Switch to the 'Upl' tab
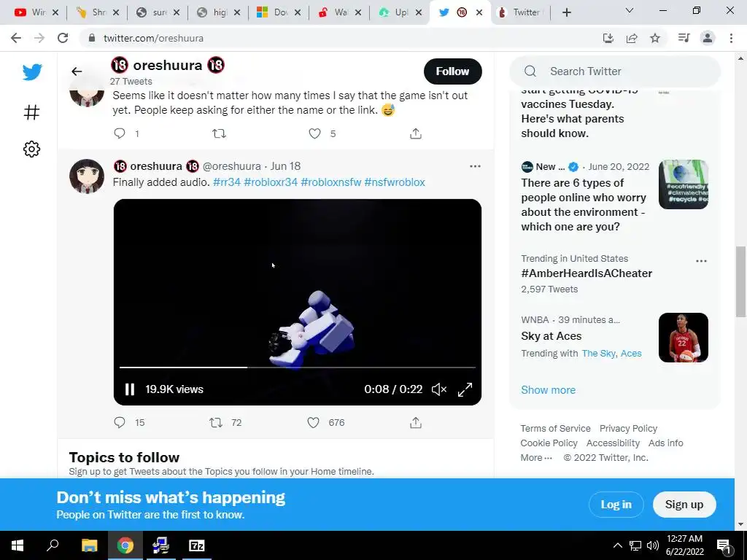This screenshot has height=560, width=747. click(x=399, y=12)
